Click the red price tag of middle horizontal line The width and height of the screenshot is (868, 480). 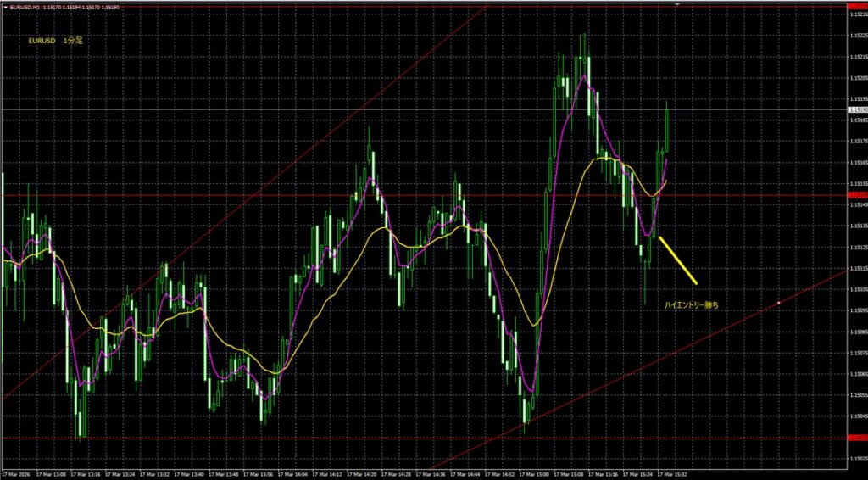point(856,195)
